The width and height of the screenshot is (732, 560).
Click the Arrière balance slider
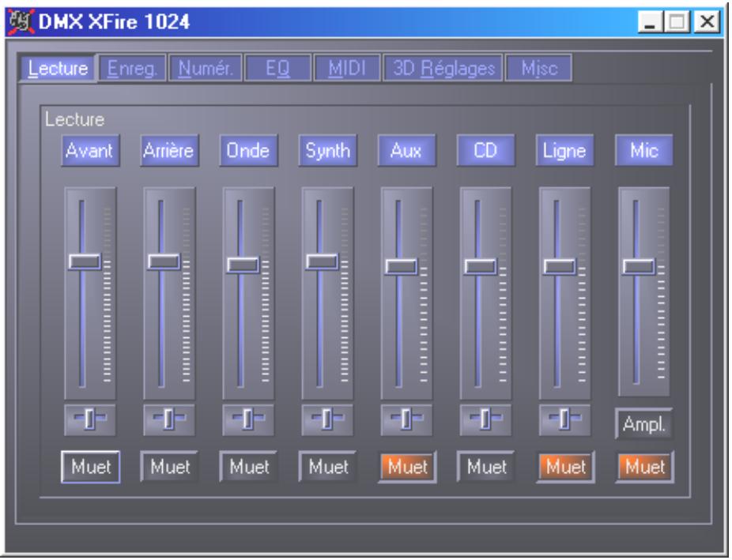click(169, 419)
